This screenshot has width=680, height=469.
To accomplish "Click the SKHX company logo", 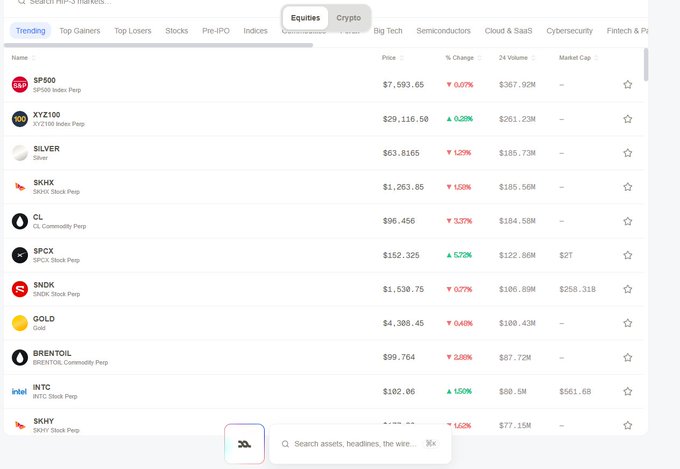I will [20, 187].
